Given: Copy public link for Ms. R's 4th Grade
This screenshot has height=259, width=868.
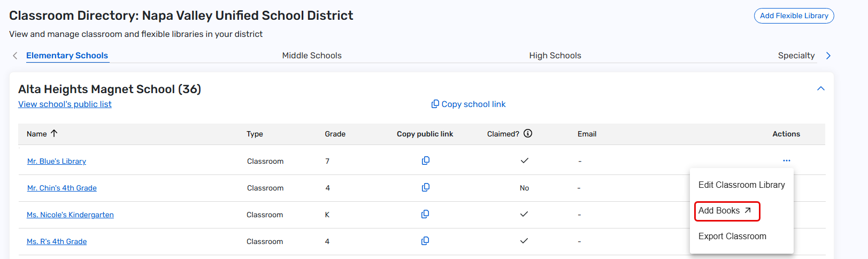Looking at the screenshot, I should 425,241.
